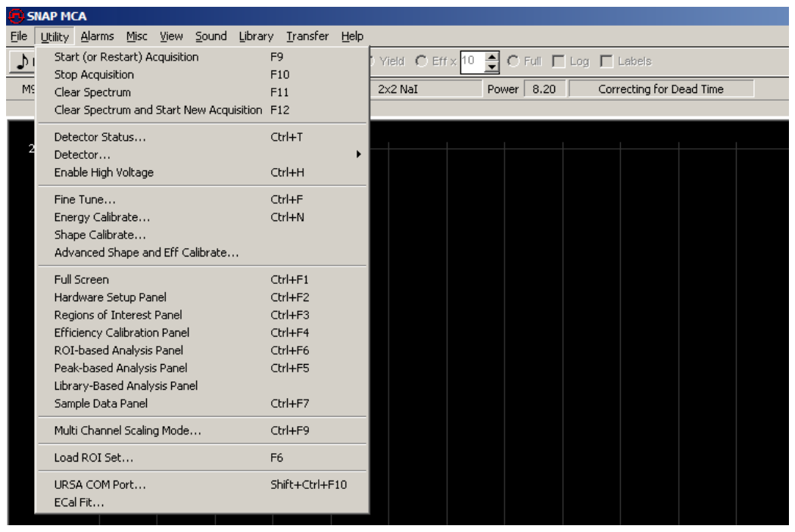The image size is (795, 532).
Task: Open the Alarms menu
Action: (97, 36)
